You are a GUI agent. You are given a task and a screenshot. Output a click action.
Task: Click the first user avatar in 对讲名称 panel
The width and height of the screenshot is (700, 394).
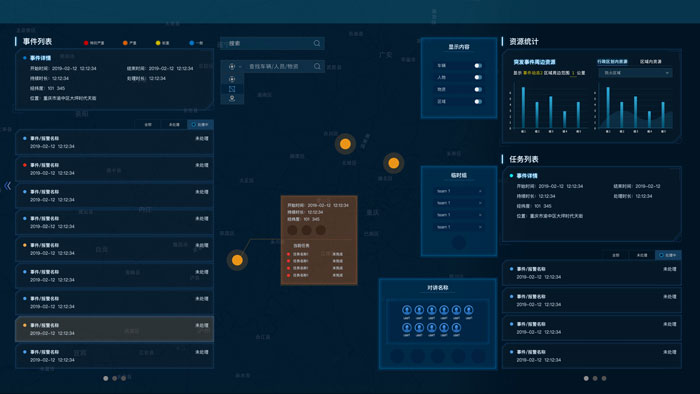pyautogui.click(x=407, y=310)
